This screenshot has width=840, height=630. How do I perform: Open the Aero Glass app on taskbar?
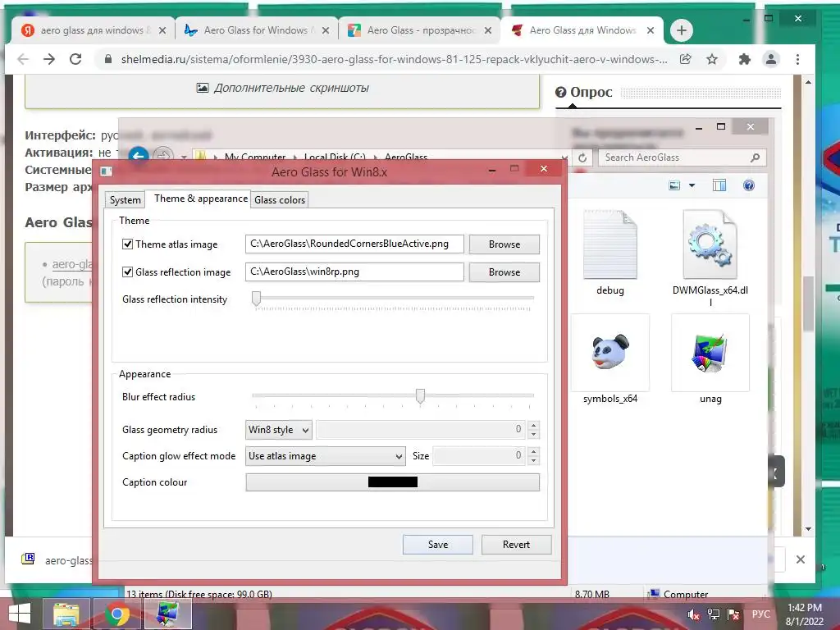pos(167,614)
